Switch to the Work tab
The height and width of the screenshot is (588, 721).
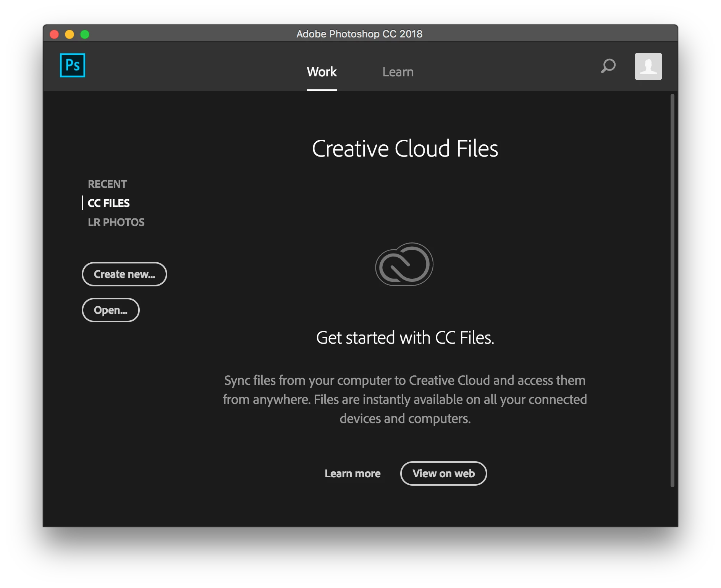(x=322, y=72)
